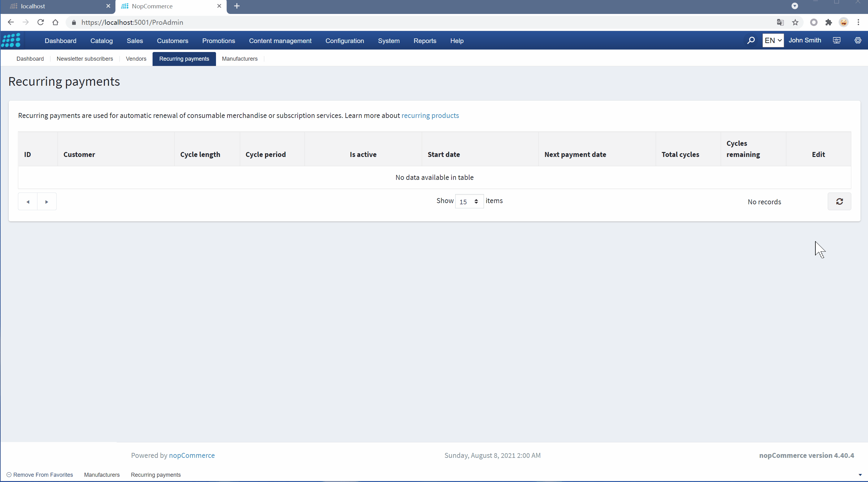
Task: Go to previous table page arrow
Action: pyautogui.click(x=28, y=202)
